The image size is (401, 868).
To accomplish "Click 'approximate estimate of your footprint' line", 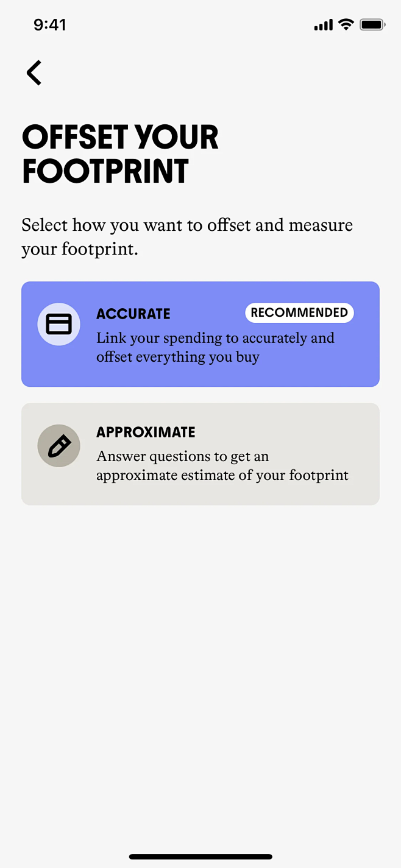I will (x=222, y=475).
